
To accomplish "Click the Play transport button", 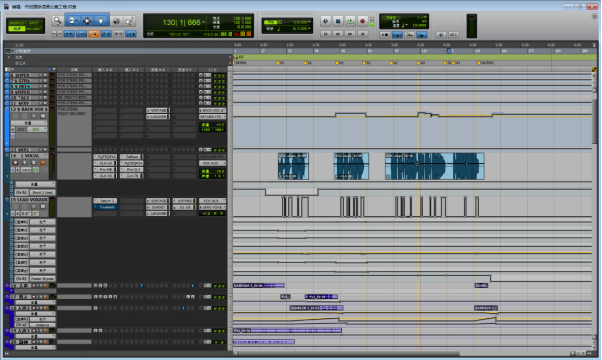I will pos(350,21).
